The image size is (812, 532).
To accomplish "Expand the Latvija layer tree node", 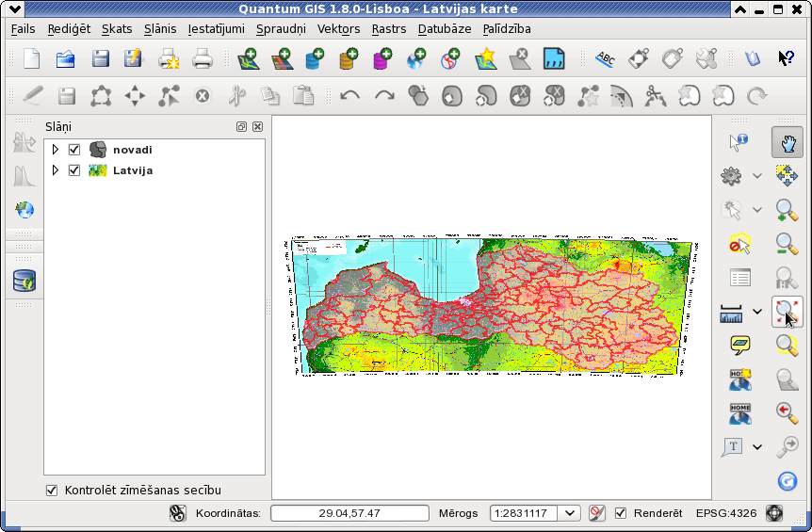I will 55,170.
